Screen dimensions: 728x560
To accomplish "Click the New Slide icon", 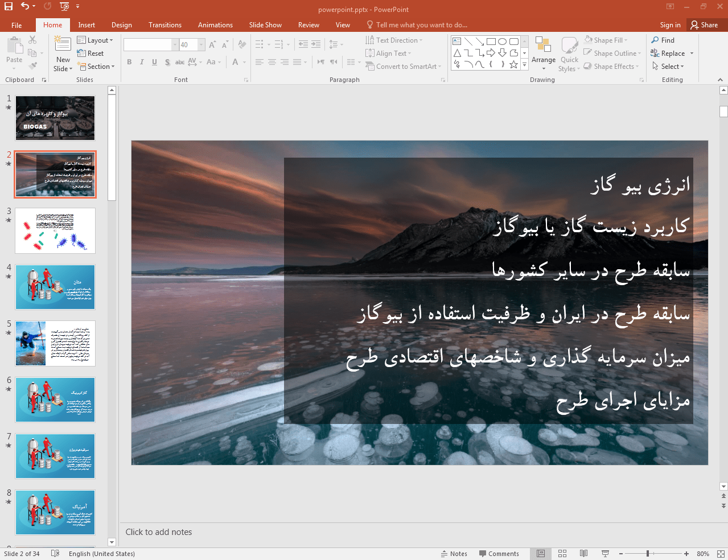I will pyautogui.click(x=63, y=44).
